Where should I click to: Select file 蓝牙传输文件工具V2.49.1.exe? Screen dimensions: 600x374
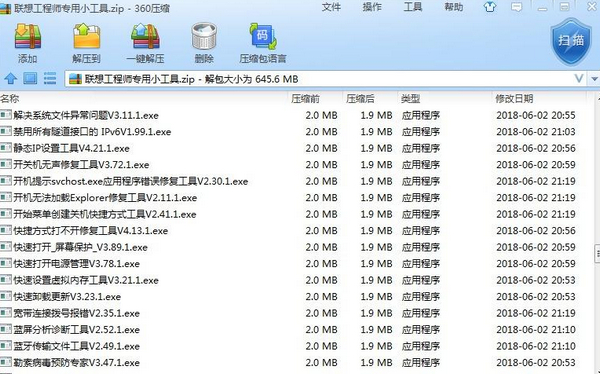pos(76,346)
